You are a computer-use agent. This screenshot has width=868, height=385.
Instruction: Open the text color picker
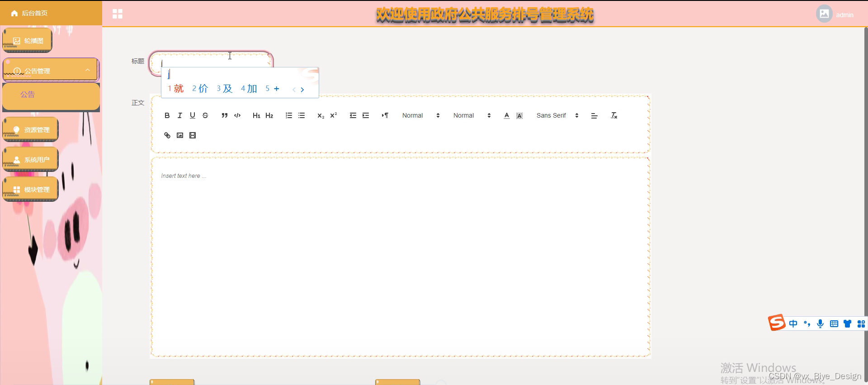pos(507,115)
